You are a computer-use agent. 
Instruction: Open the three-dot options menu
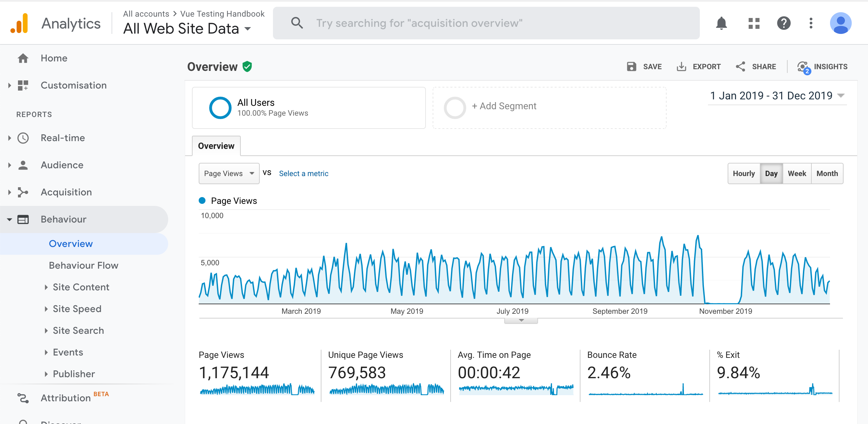pos(811,23)
